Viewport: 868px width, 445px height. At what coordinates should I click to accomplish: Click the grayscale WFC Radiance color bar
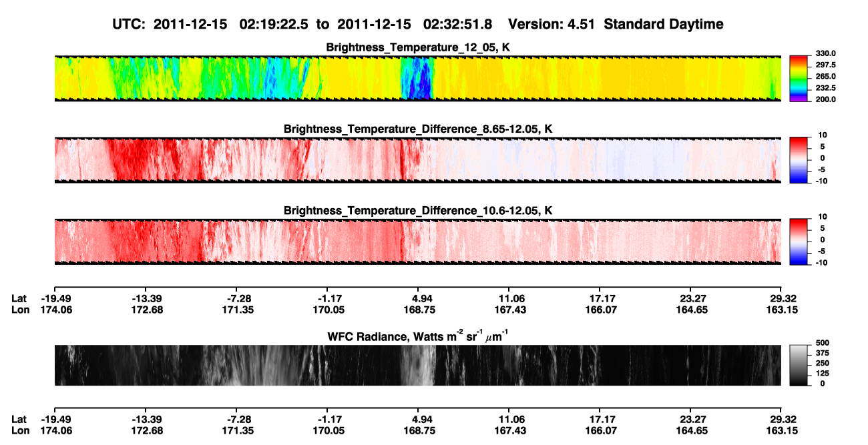click(x=799, y=364)
